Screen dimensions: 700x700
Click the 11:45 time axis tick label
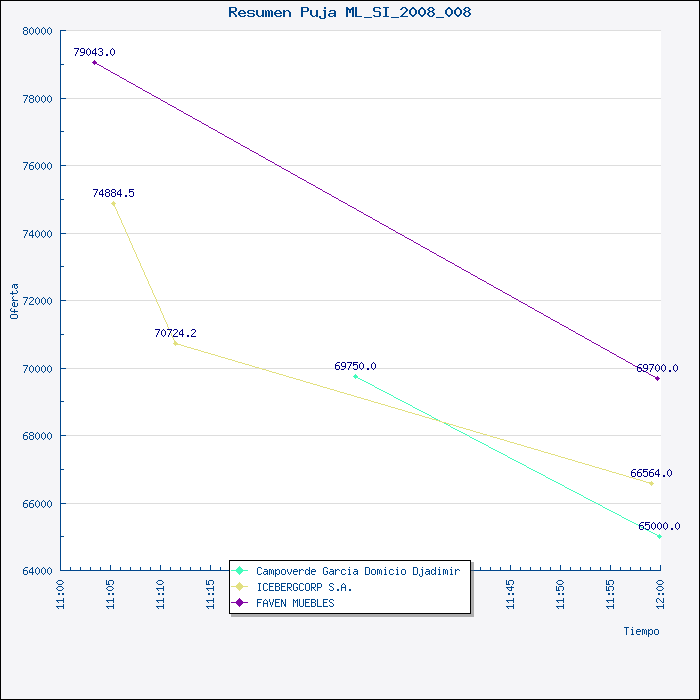click(x=510, y=595)
